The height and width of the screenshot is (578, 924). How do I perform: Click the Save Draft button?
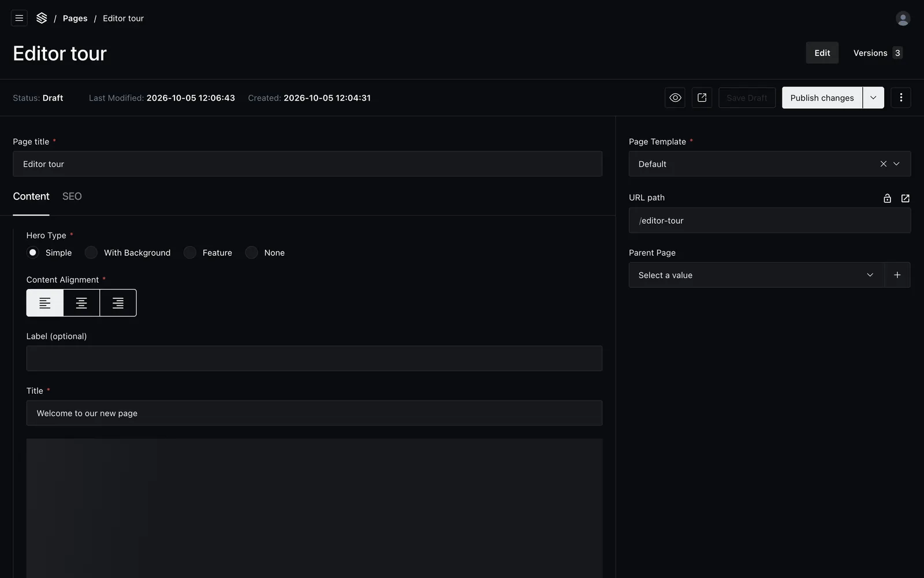click(747, 98)
